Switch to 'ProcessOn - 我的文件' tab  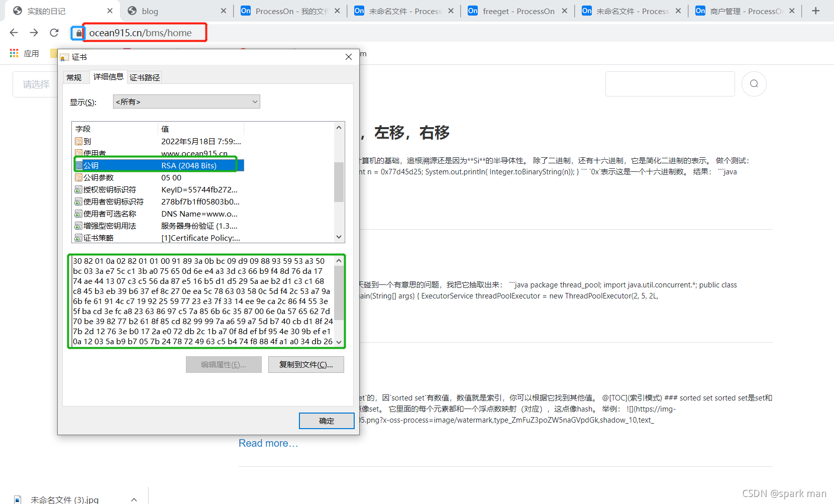(x=291, y=11)
